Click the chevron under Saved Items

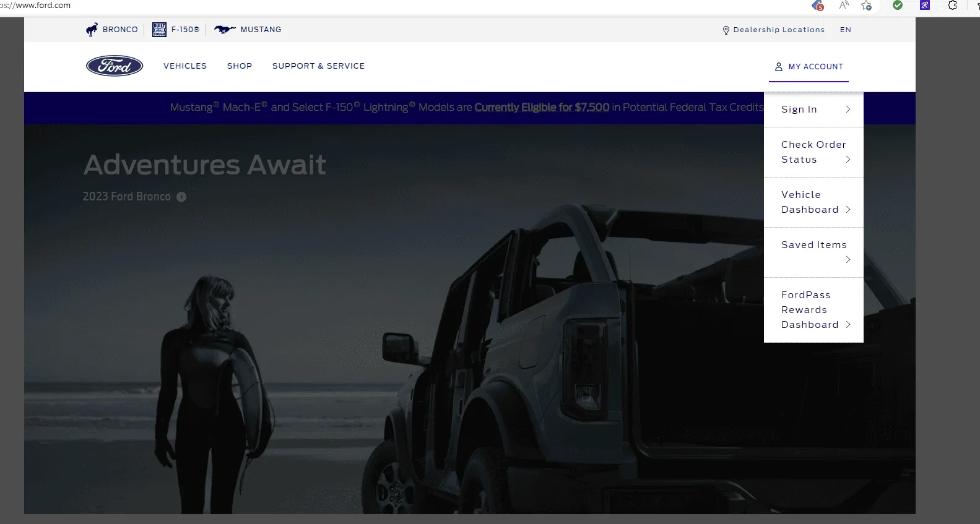tap(848, 260)
